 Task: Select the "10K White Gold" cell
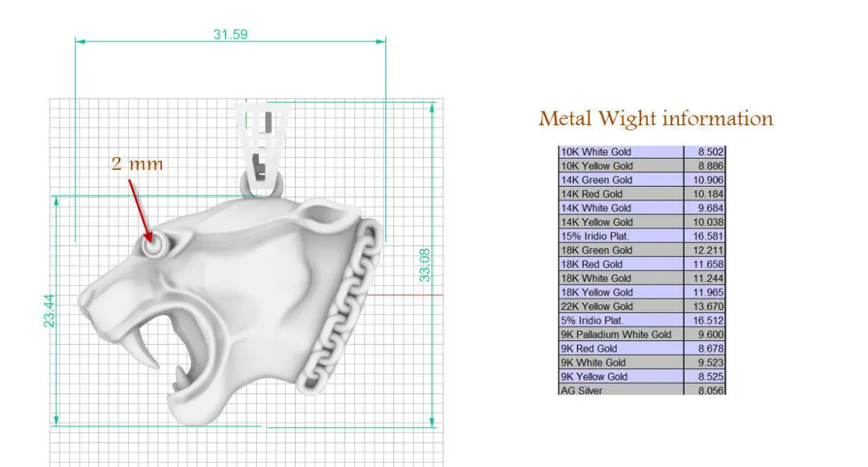(621, 152)
